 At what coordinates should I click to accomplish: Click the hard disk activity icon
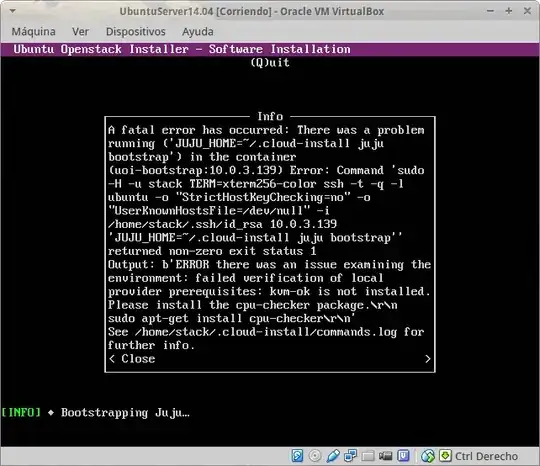tap(298, 456)
